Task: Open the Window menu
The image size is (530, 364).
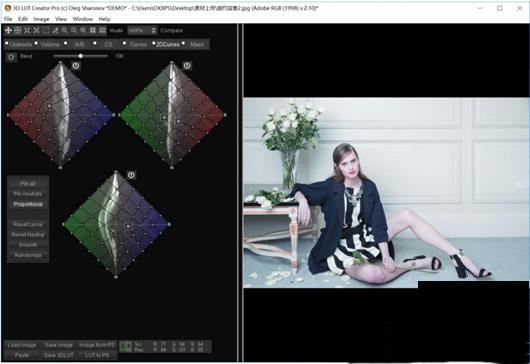Action: tap(82, 19)
